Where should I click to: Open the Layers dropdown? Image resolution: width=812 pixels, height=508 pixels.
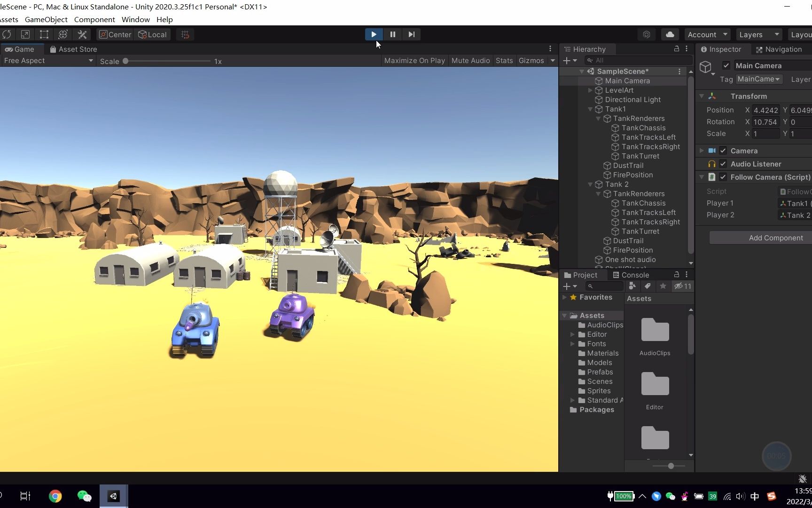758,34
